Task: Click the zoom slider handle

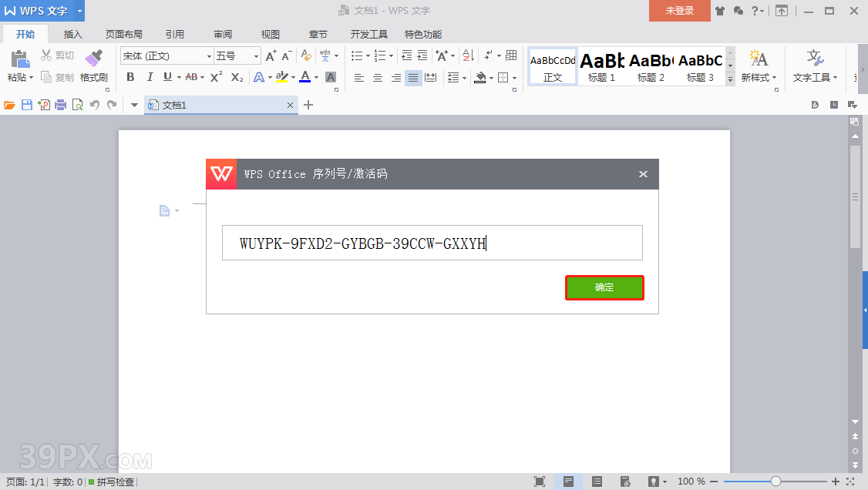Action: point(775,482)
